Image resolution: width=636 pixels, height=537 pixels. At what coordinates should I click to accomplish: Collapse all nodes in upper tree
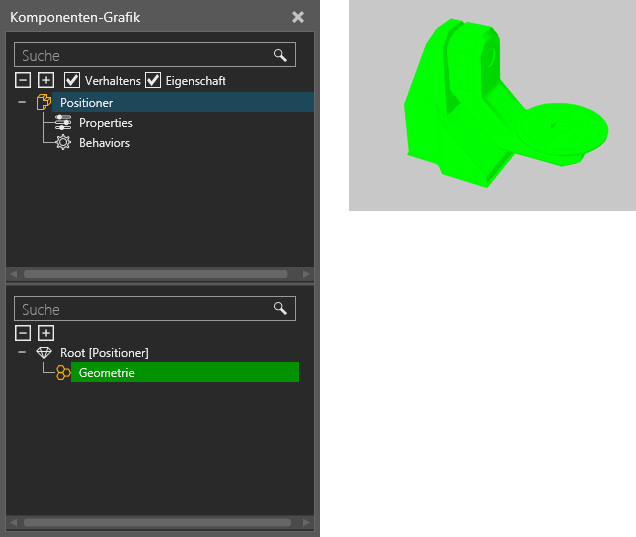23,80
